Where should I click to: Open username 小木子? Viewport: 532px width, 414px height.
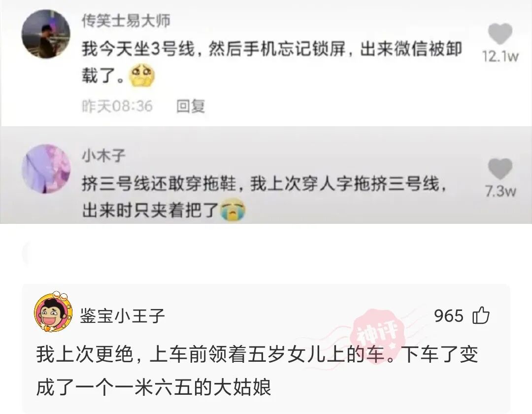point(103,156)
